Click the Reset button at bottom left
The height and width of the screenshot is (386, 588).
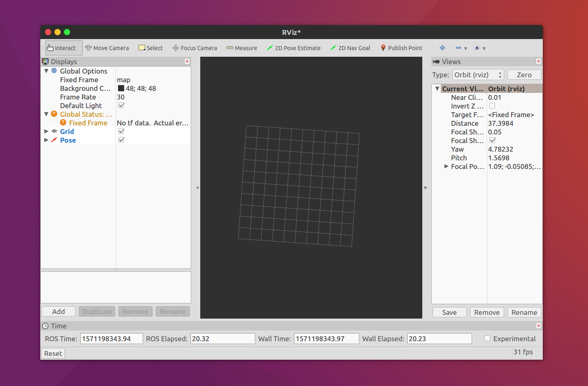(x=53, y=353)
